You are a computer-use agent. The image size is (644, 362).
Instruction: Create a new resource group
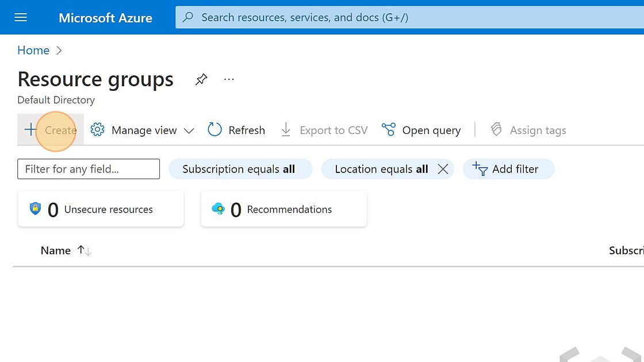pyautogui.click(x=51, y=130)
